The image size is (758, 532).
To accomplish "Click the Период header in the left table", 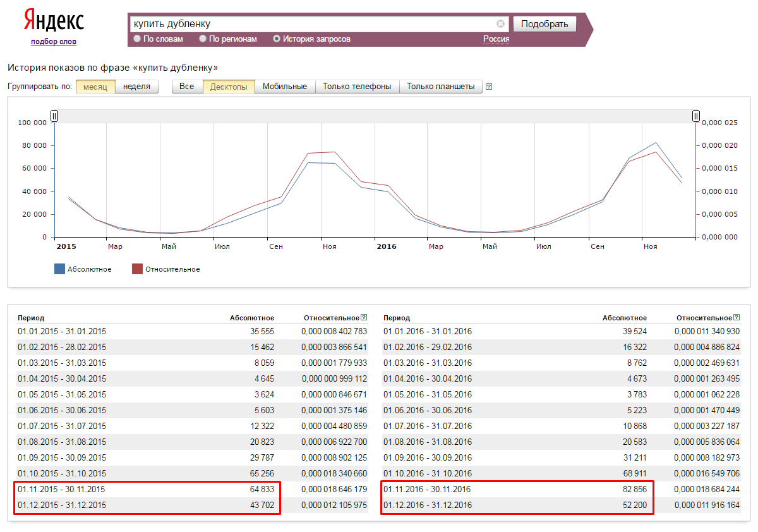I will pos(31,318).
